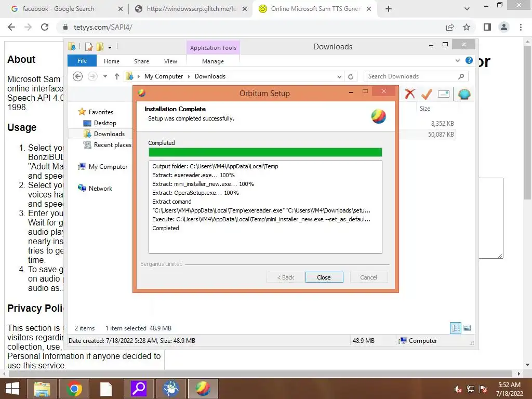Select the 'Output folder' log line
This screenshot has height=399, width=532.
(215, 166)
